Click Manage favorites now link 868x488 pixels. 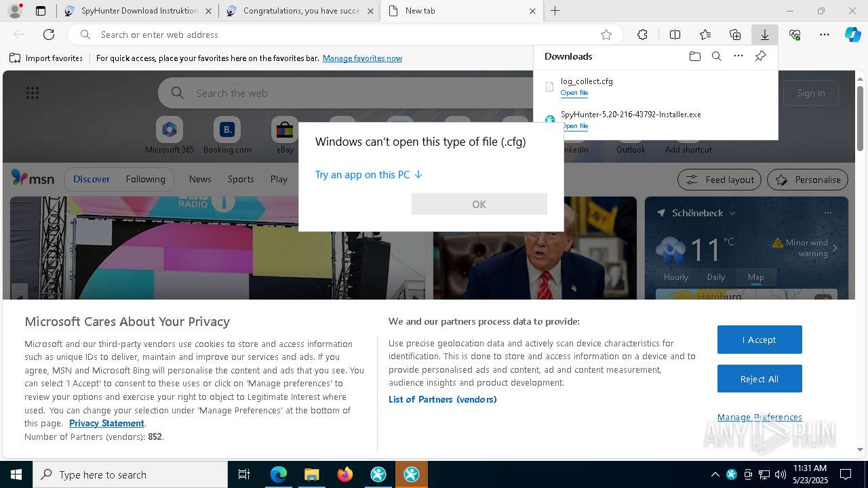click(362, 58)
